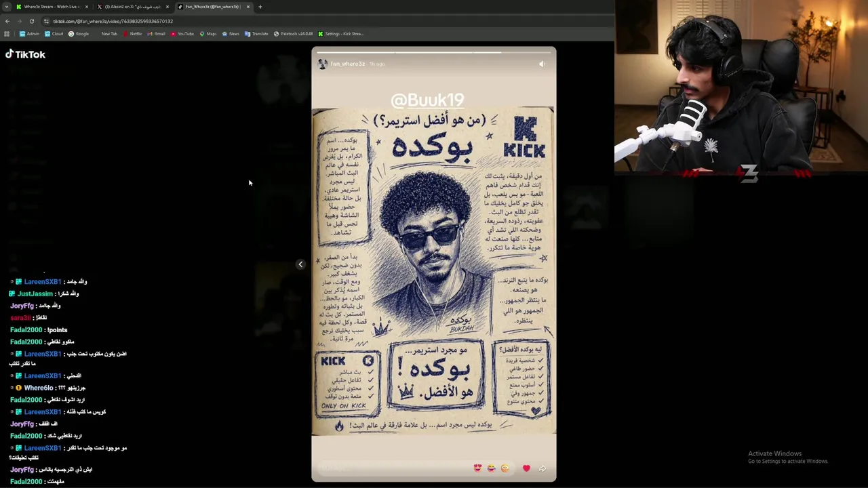Image resolution: width=868 pixels, height=488 pixels.
Task: Open the fan_where3z username link
Action: [347, 64]
